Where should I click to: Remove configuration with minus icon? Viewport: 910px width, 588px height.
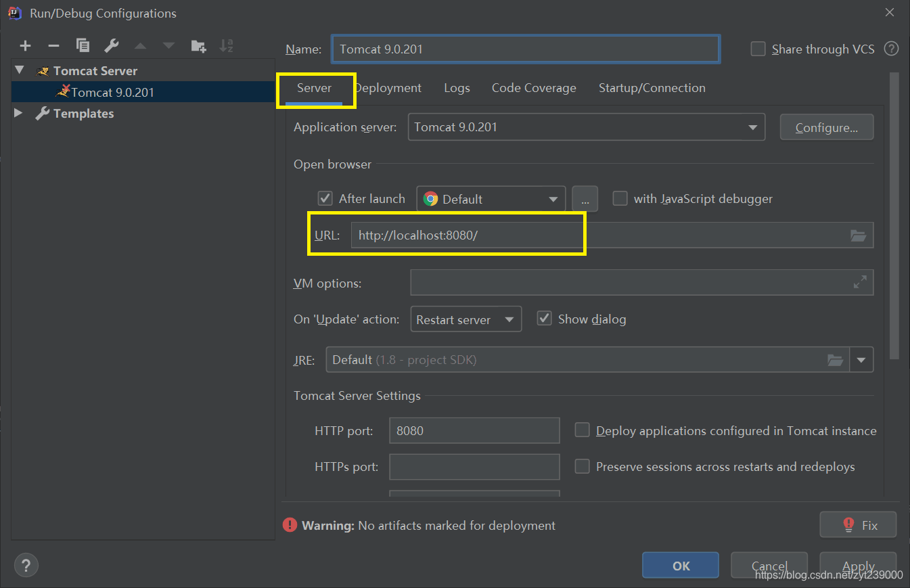click(53, 46)
